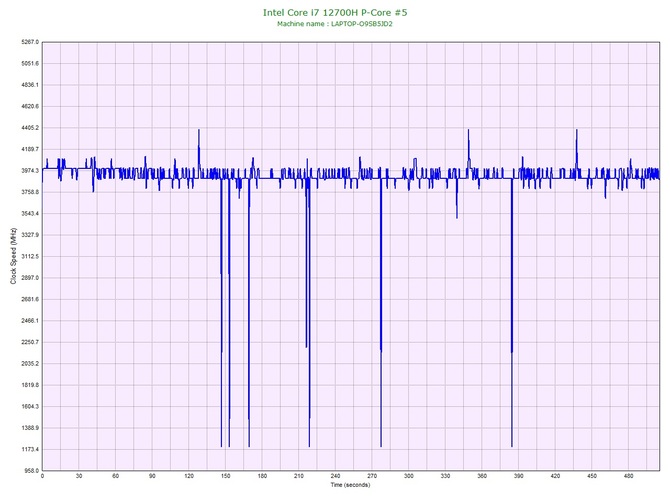Click the y-axis value 958.0
Image resolution: width=670 pixels, height=502 pixels.
[x=31, y=471]
